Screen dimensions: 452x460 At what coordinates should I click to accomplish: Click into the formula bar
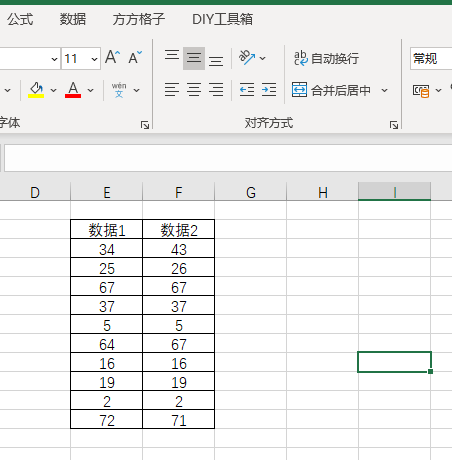tap(228, 158)
